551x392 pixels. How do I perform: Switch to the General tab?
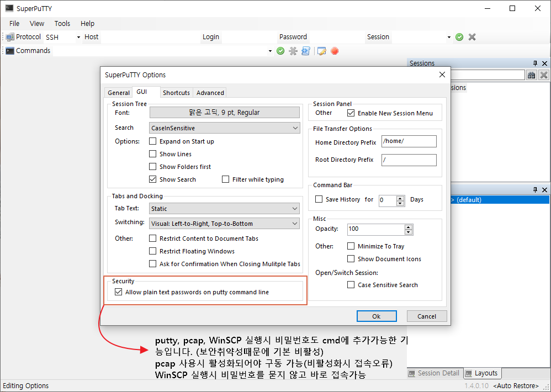tap(118, 93)
